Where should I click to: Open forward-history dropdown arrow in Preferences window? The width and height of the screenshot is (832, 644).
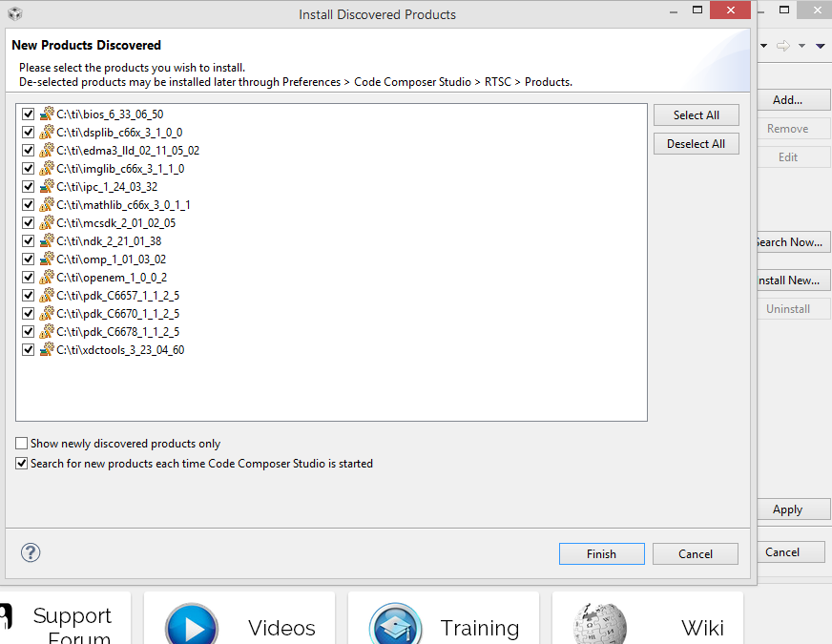(801, 46)
